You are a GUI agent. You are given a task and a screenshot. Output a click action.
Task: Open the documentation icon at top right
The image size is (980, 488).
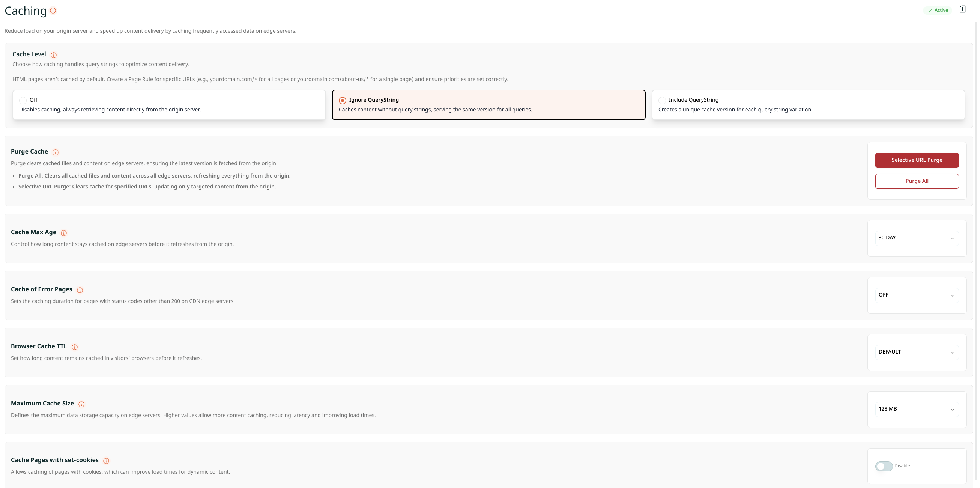962,9
